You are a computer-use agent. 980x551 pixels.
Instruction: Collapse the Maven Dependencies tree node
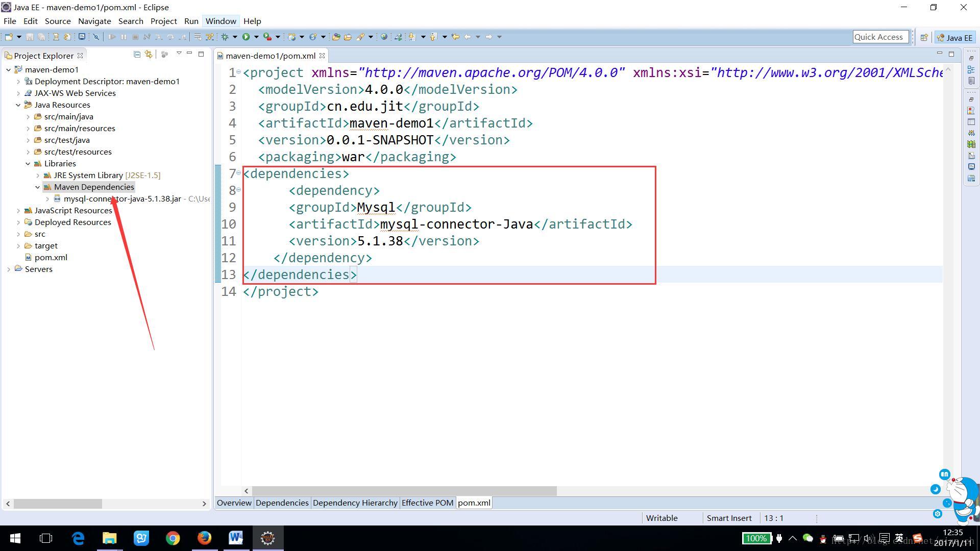(x=38, y=187)
